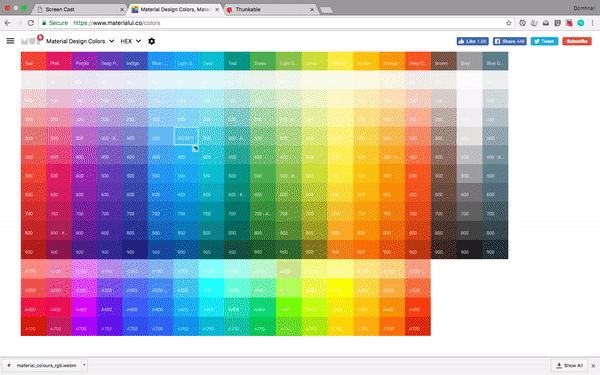The width and height of the screenshot is (600, 375).
Task: View the Secure padlock site info
Action: click(x=55, y=23)
